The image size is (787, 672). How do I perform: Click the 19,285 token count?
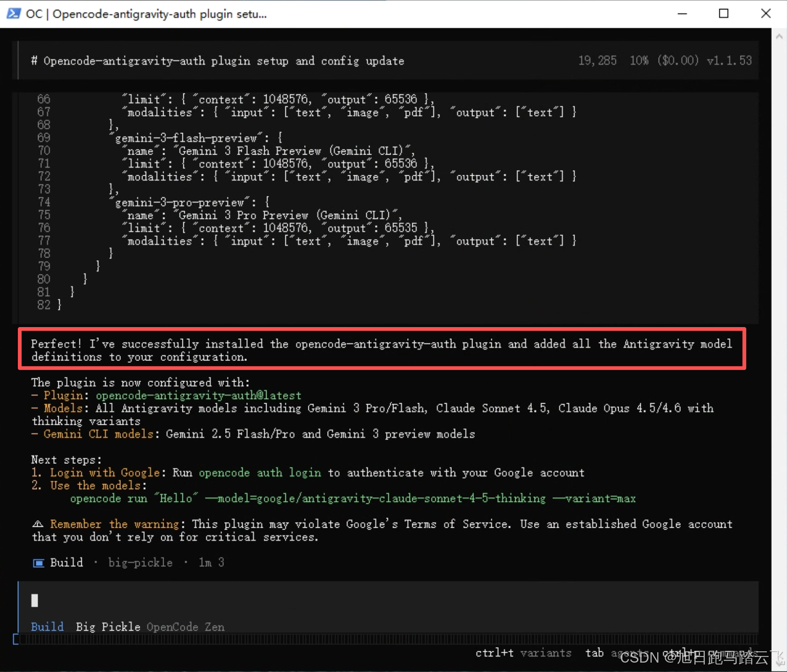coord(598,60)
